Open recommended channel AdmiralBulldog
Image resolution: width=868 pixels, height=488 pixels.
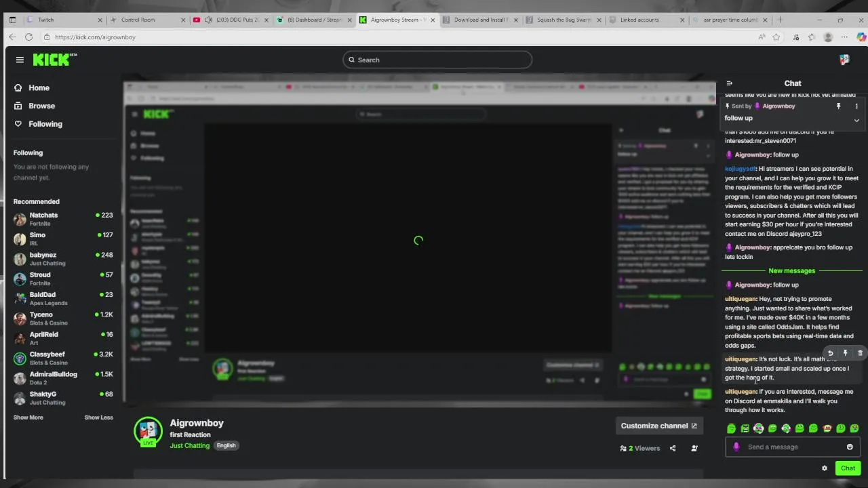coord(63,378)
